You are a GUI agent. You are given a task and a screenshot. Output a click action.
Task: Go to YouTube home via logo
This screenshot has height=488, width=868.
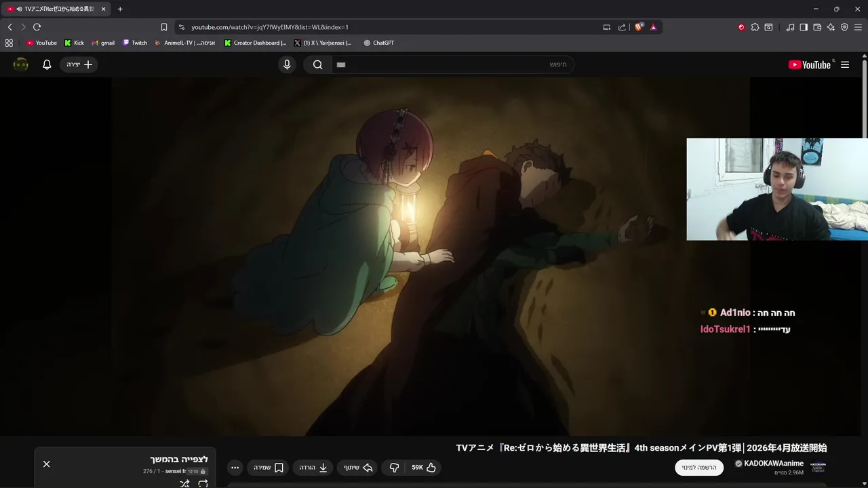pyautogui.click(x=810, y=64)
